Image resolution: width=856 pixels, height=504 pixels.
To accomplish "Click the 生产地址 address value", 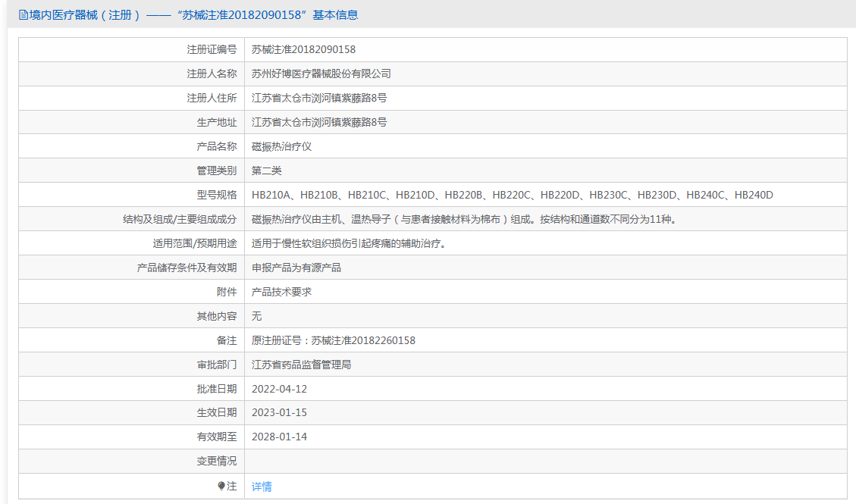I will click(x=318, y=122).
